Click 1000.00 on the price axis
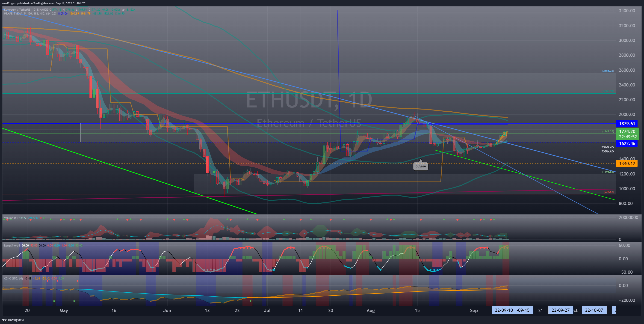The image size is (644, 324). [627, 189]
